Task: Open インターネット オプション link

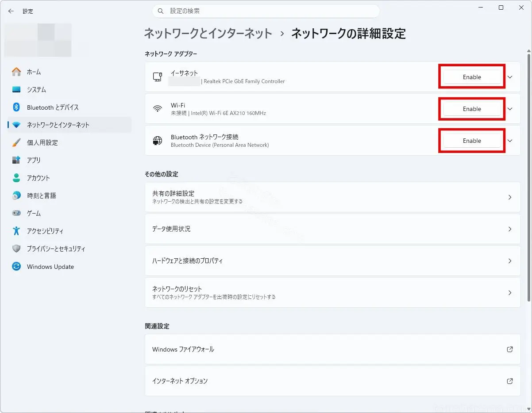Action: coord(333,381)
